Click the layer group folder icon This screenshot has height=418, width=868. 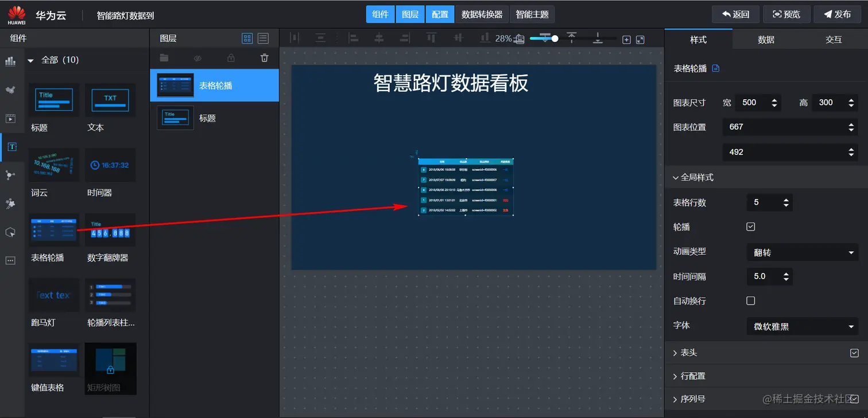pos(164,58)
